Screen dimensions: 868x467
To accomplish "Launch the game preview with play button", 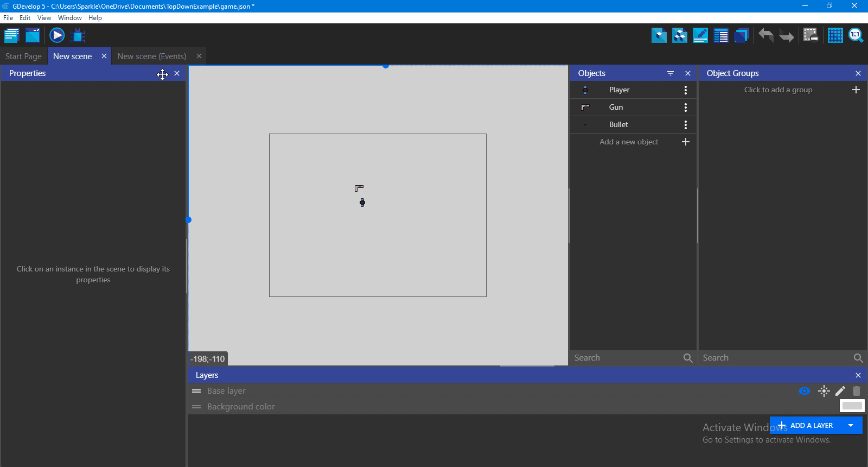I will (x=57, y=35).
